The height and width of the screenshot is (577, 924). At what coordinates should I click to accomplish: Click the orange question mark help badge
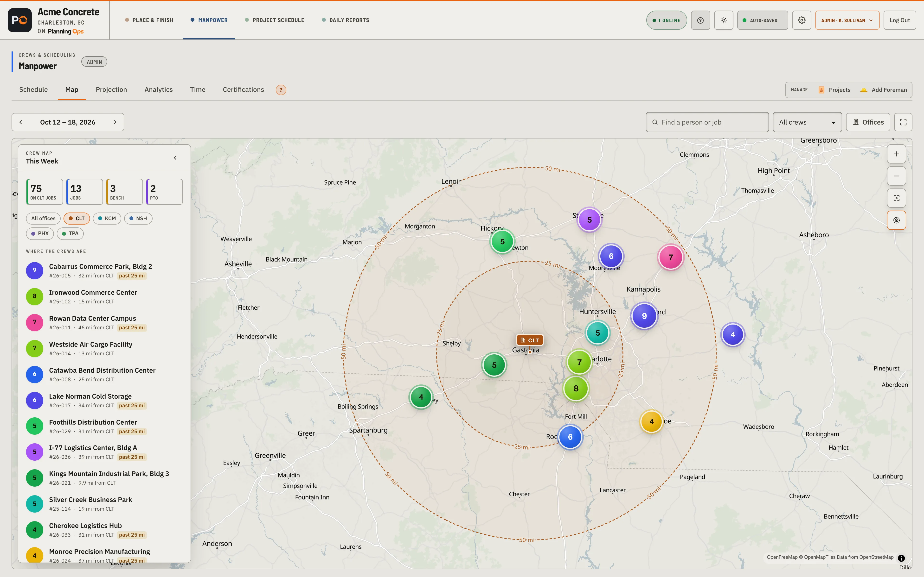point(281,90)
